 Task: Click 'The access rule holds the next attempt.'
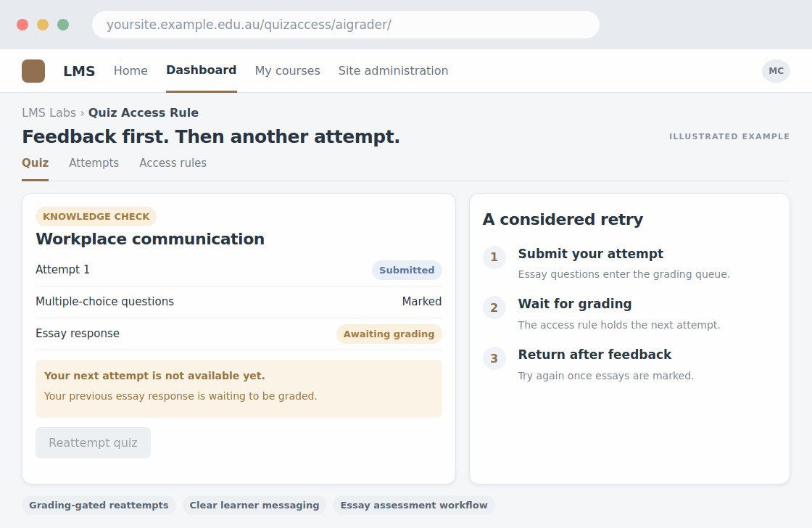tap(619, 325)
